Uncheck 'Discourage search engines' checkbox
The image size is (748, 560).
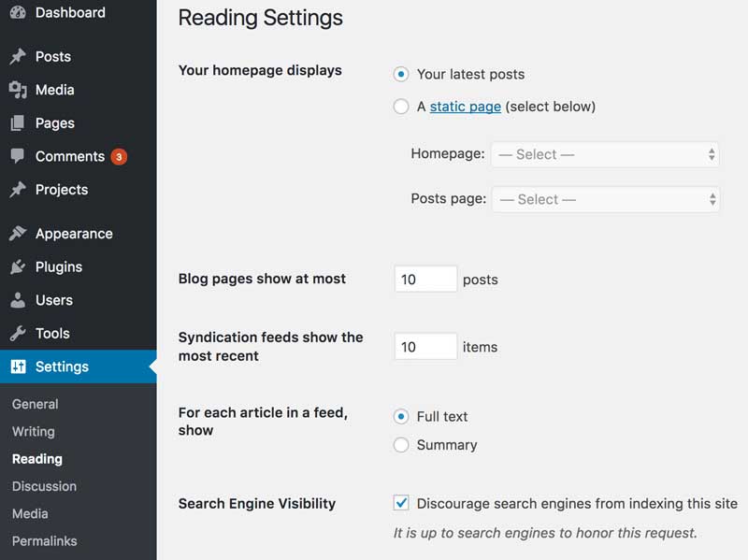coord(401,503)
